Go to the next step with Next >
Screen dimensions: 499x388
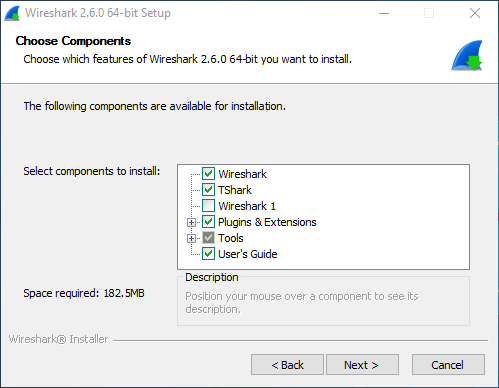click(x=362, y=365)
